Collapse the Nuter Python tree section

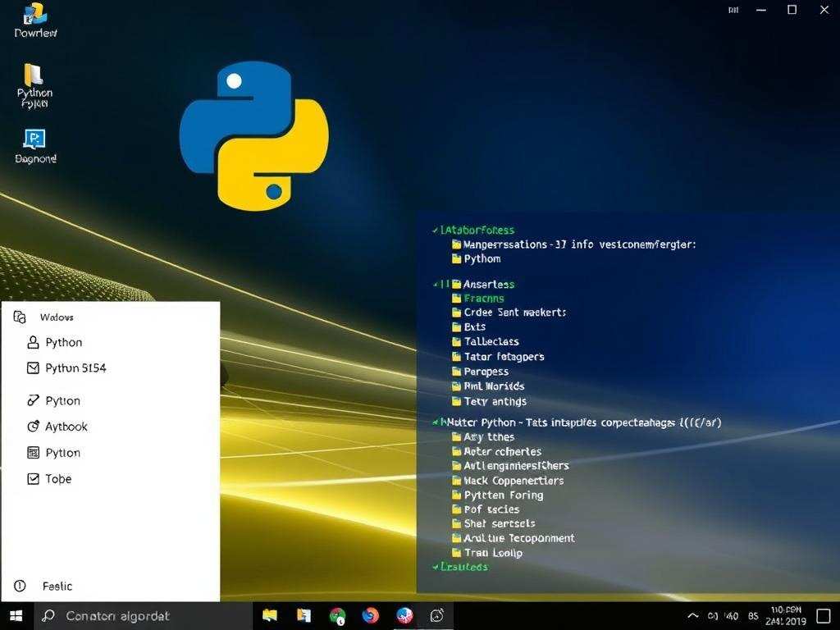pyautogui.click(x=435, y=422)
